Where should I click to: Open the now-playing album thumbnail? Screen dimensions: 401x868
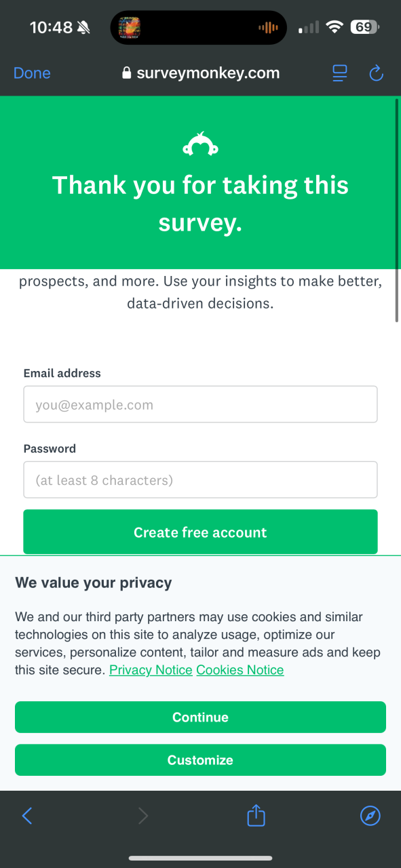129,28
